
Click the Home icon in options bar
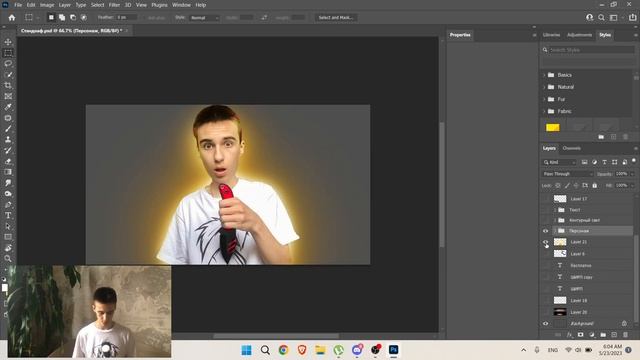click(x=12, y=18)
